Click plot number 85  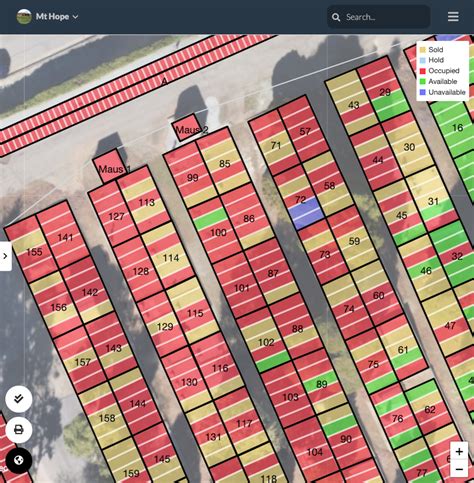coord(225,164)
